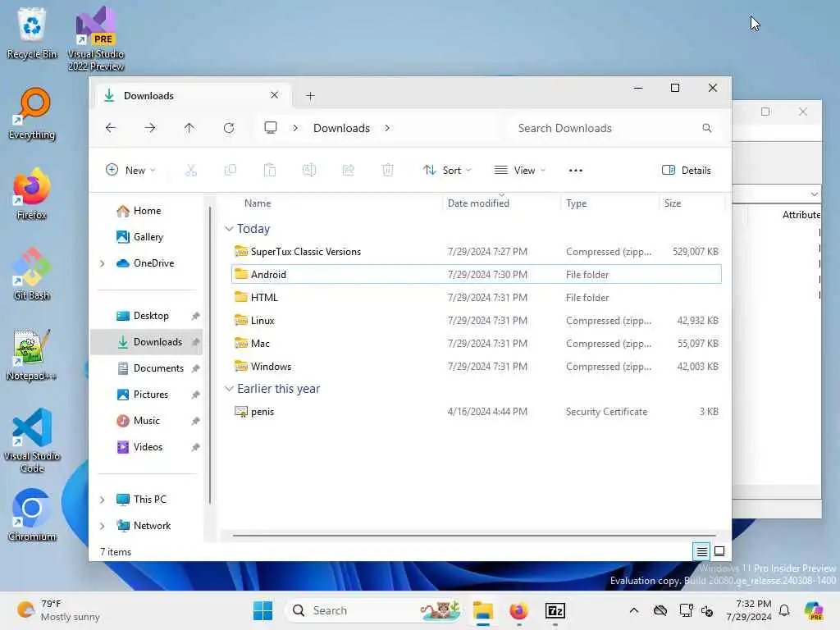Viewport: 840px width, 630px height.
Task: Open Music in the navigation pane
Action: click(146, 421)
